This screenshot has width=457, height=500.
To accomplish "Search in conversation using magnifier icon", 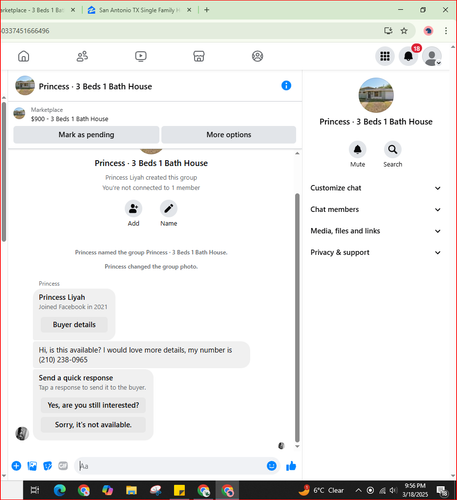I will point(393,149).
